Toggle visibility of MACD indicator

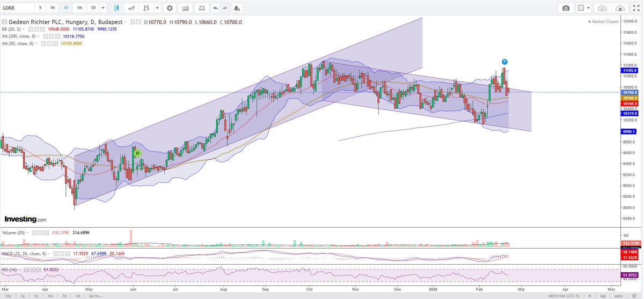(56, 253)
